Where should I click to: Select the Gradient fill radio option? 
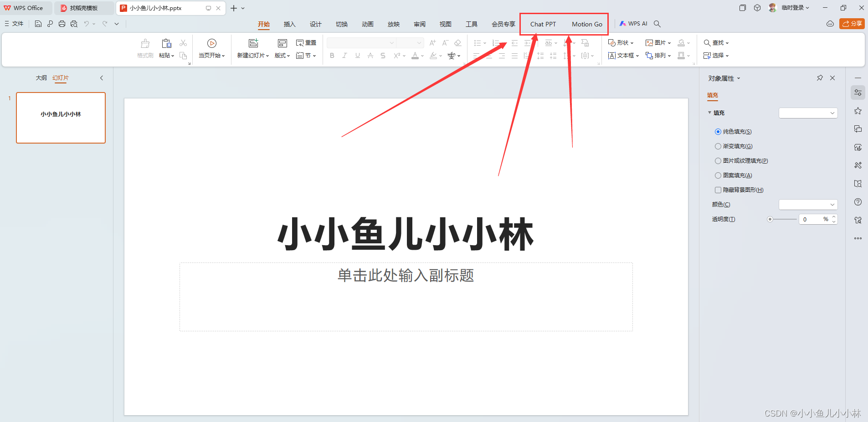718,146
